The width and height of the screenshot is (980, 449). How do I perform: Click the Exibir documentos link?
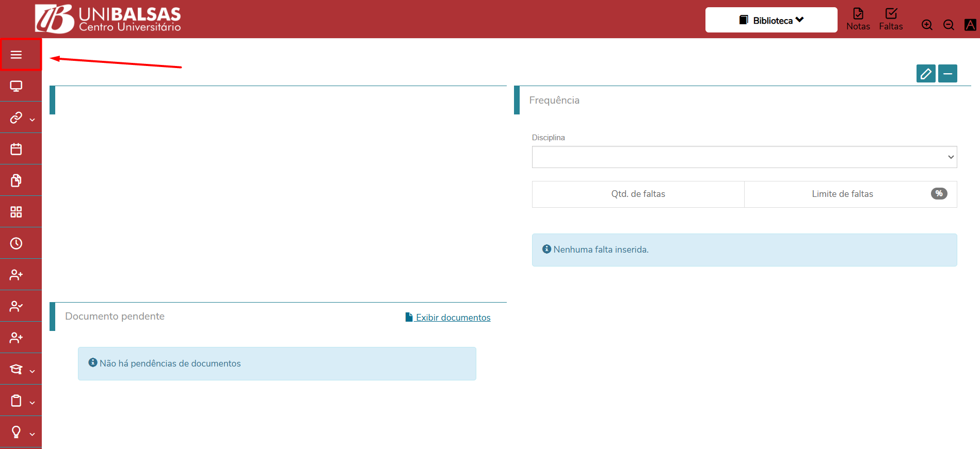(448, 318)
